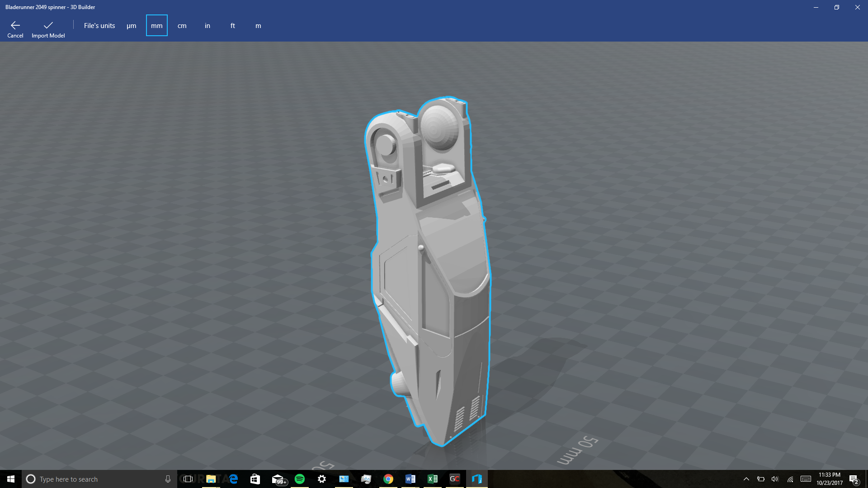Image resolution: width=868 pixels, height=488 pixels.
Task: Click the 3D Builder taskbar icon
Action: click(x=477, y=479)
